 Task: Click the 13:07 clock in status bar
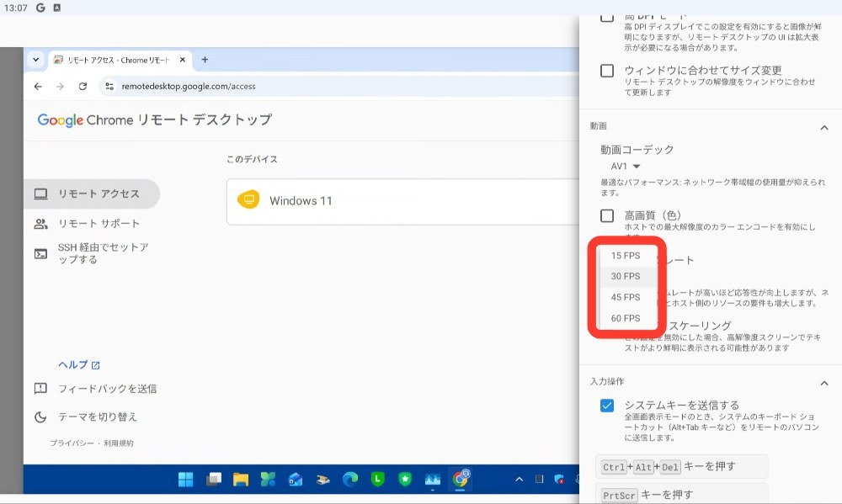click(x=15, y=8)
